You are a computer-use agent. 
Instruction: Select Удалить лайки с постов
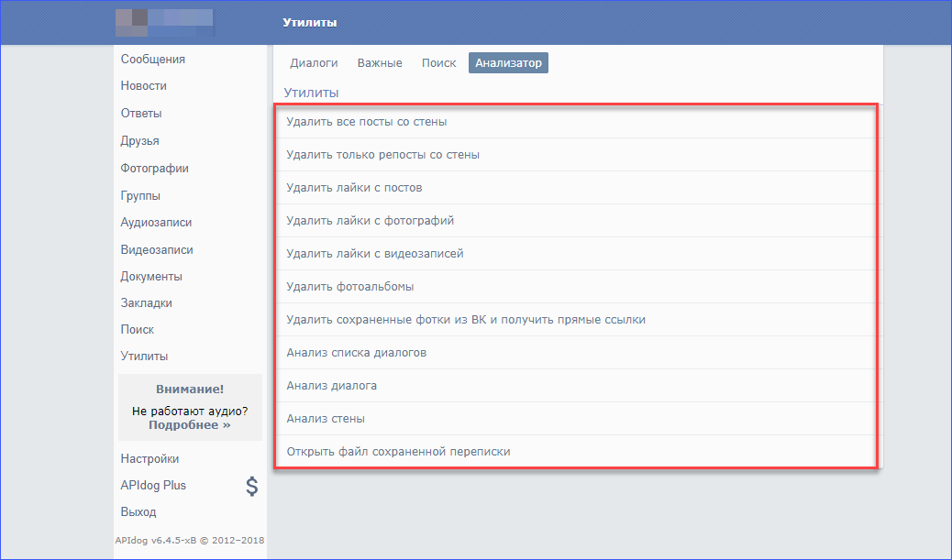(354, 188)
